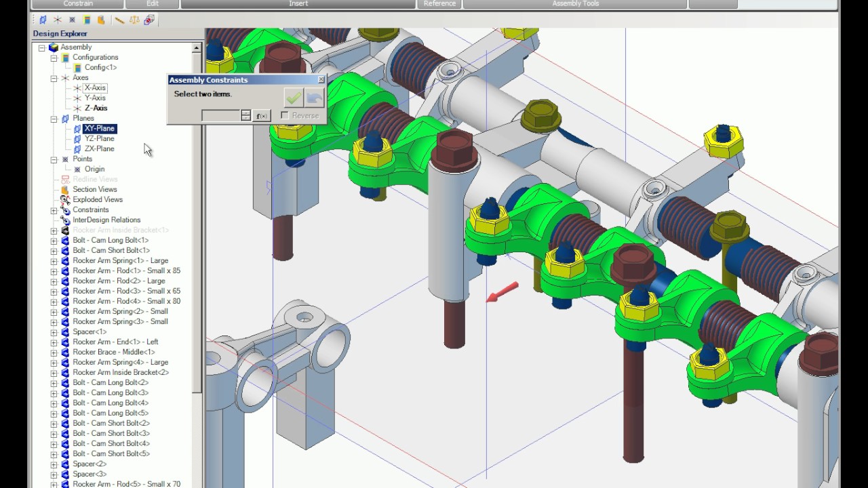Expand Rocker Arm Spring<1> - Large
Viewport: 868px width, 488px height.
(x=54, y=261)
